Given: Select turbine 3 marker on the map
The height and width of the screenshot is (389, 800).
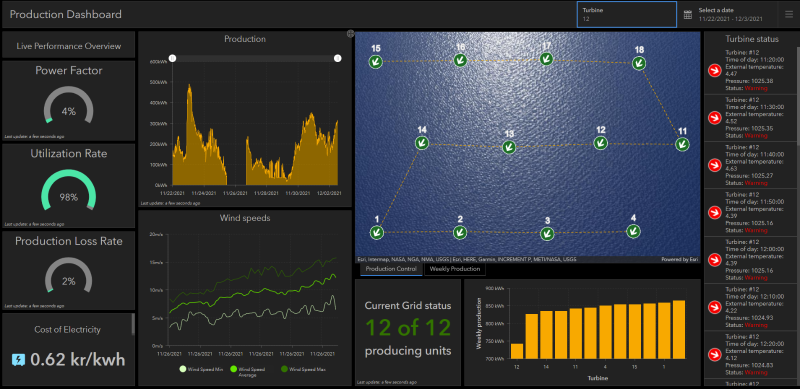Looking at the screenshot, I should [547, 234].
